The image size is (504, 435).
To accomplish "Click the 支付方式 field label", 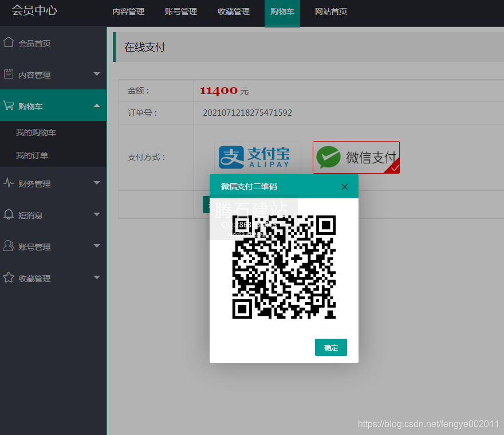I will (147, 158).
